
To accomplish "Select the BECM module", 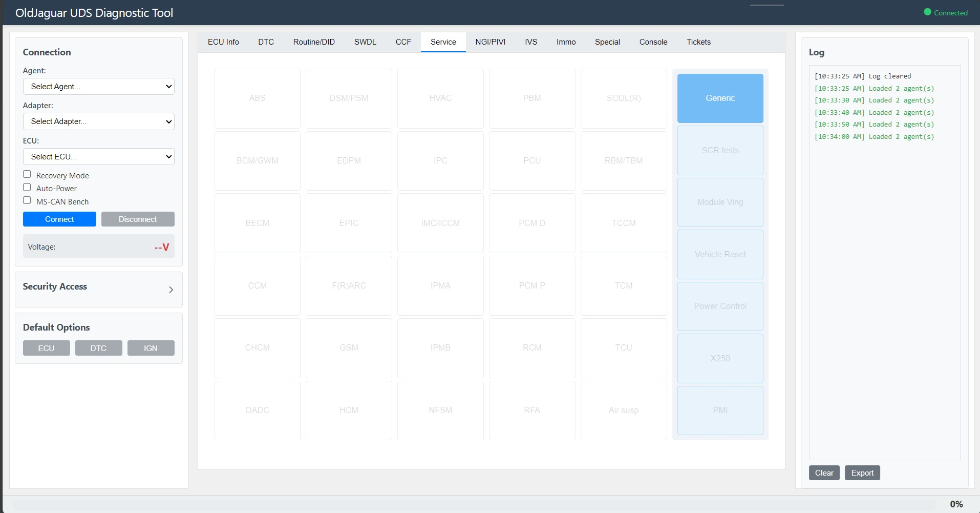I will tap(257, 223).
